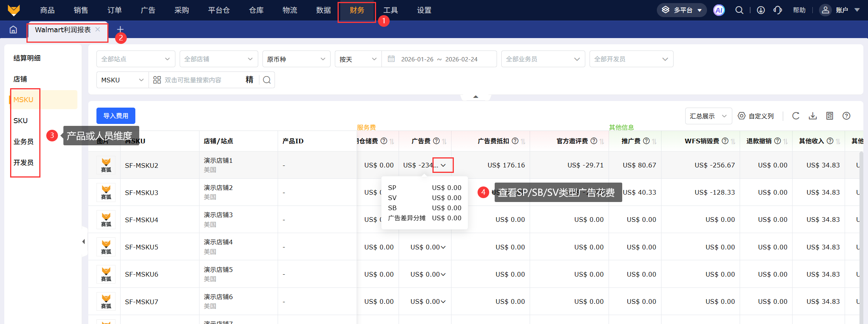Select 业务员 dimension in the sidebar
Screen dimensions: 868x324
(23, 142)
